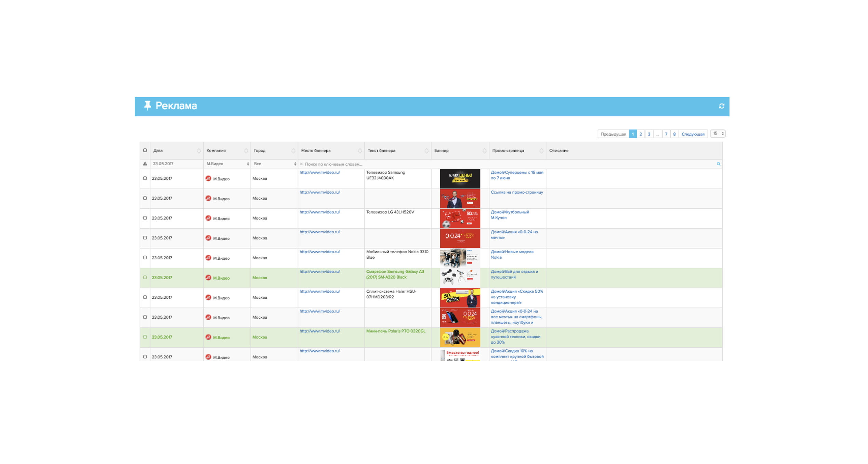Click the warning triangle in filter row
The image size is (868, 464).
point(145,164)
